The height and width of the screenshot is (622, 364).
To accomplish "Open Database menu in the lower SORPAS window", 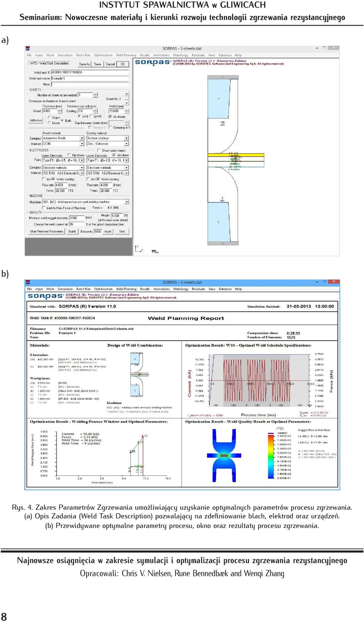I will pyautogui.click(x=225, y=289).
